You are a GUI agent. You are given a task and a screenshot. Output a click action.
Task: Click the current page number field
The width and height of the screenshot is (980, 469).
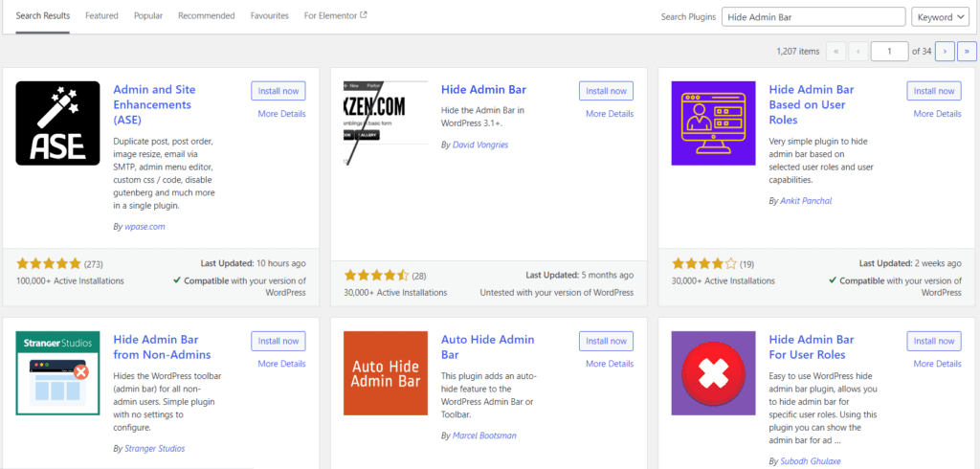[x=889, y=52]
